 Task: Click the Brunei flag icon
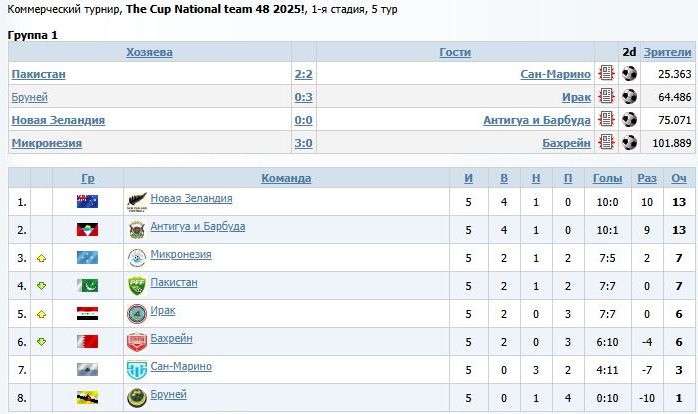tap(87, 398)
